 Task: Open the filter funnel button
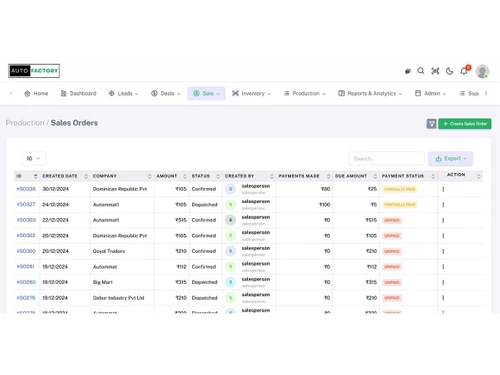[431, 124]
